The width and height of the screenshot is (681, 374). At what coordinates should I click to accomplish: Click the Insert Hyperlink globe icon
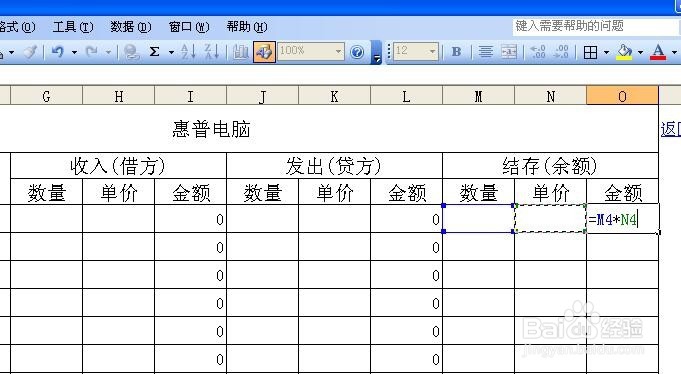pos(131,52)
